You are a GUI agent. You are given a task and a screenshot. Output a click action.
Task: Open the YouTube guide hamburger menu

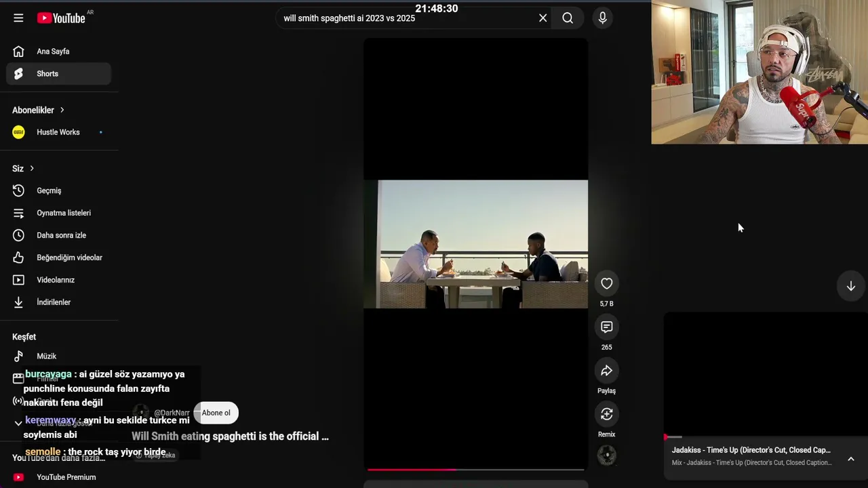(x=18, y=18)
